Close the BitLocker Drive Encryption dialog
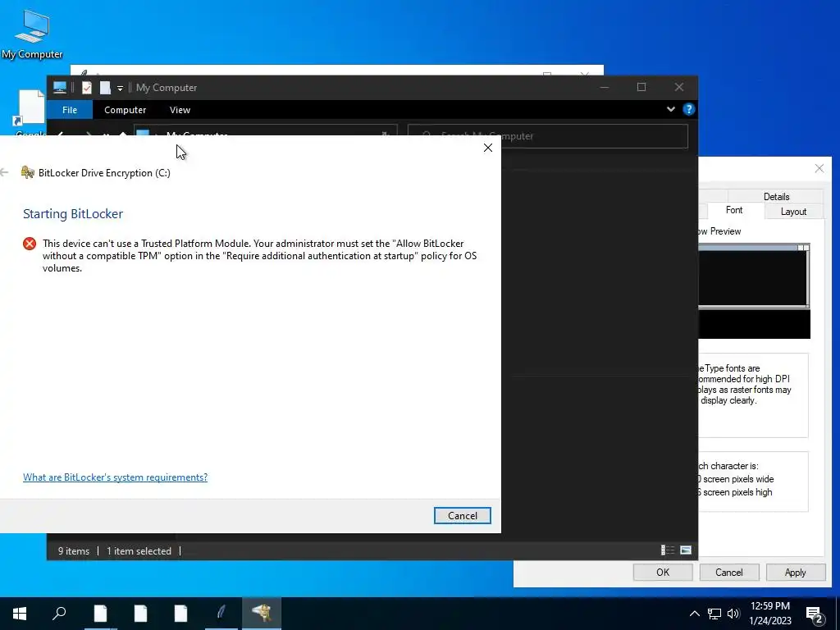 [x=487, y=148]
